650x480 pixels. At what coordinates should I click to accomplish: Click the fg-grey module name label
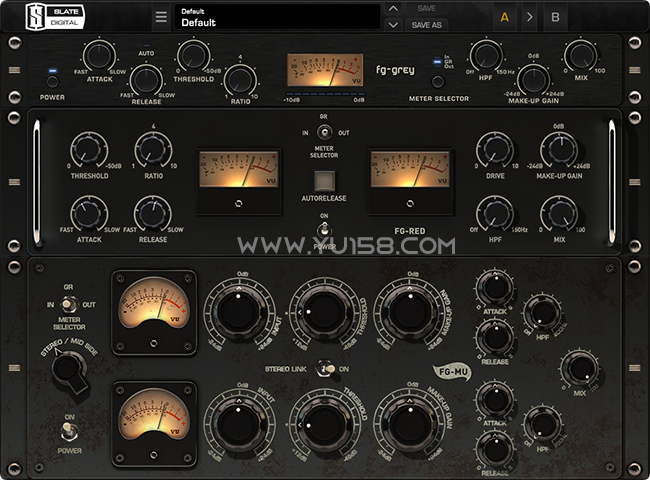click(x=395, y=70)
